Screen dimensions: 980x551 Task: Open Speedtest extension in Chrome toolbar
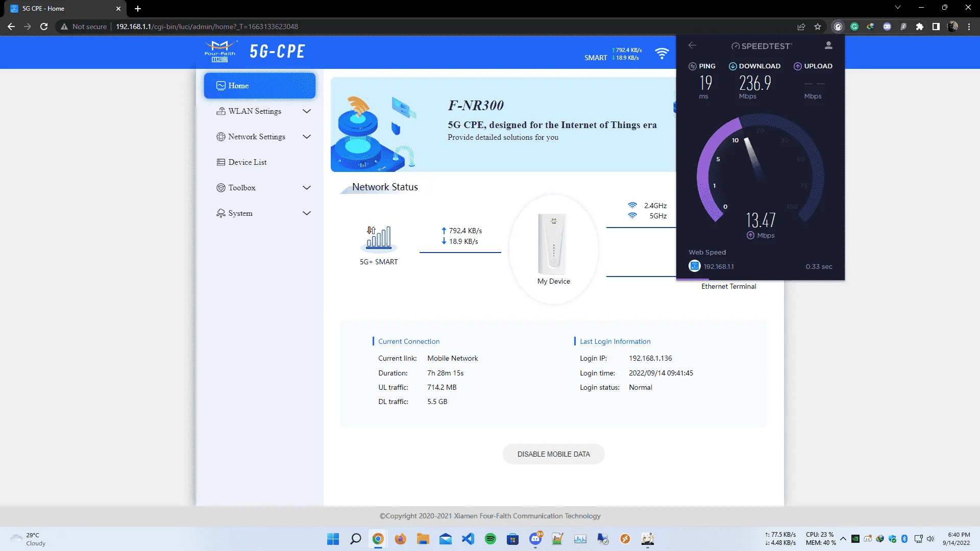coord(838,27)
